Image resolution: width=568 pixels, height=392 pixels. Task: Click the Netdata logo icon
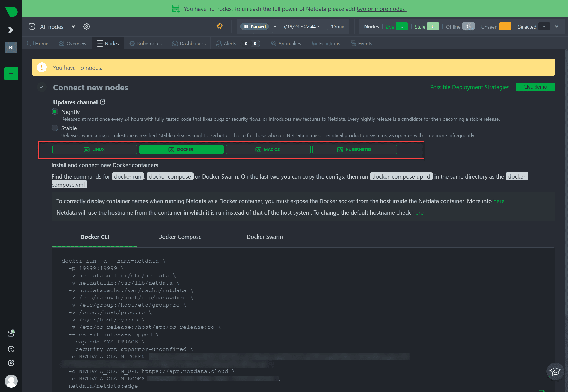pyautogui.click(x=11, y=11)
